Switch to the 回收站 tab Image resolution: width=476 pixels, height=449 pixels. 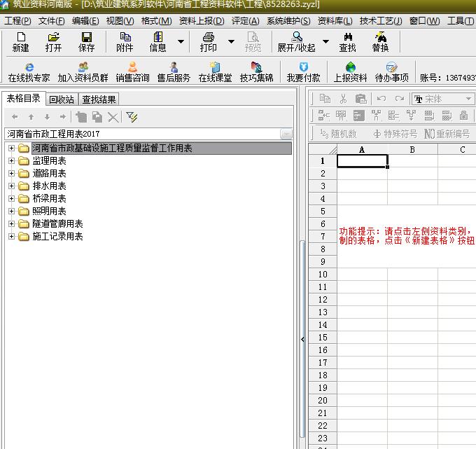(62, 99)
